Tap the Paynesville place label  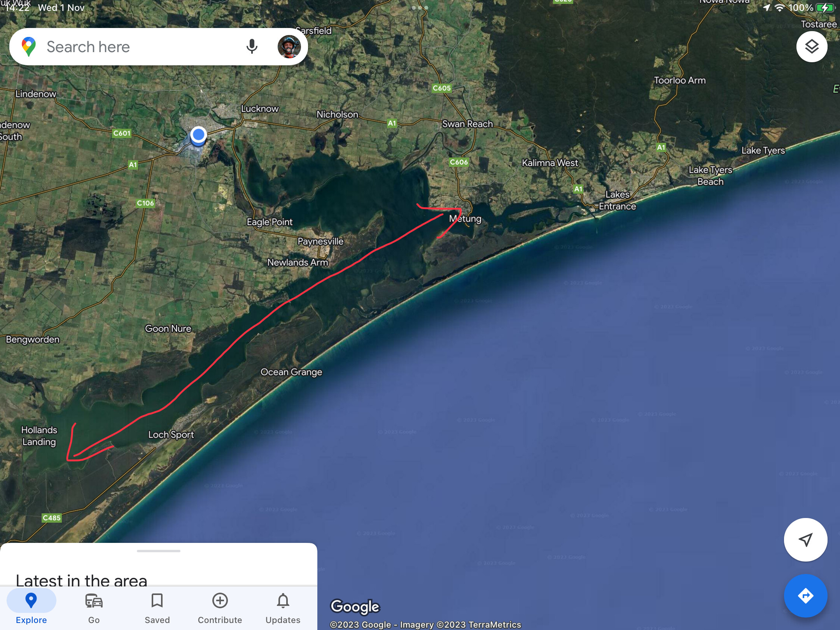coord(320,241)
